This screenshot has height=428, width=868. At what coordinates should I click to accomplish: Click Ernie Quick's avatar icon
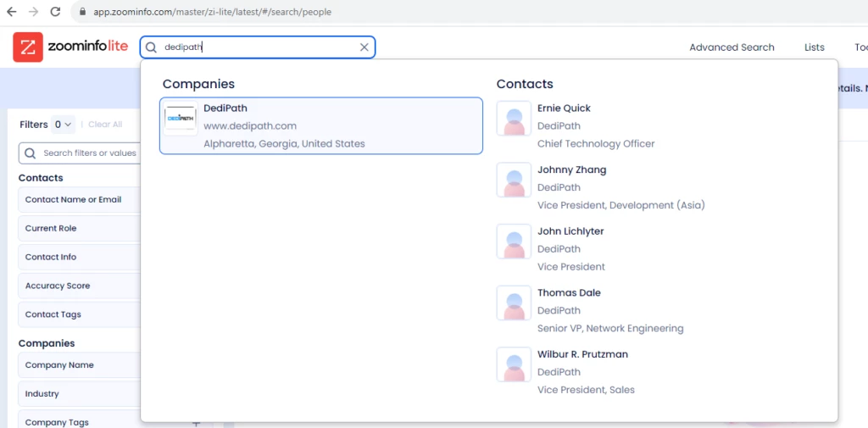click(514, 119)
